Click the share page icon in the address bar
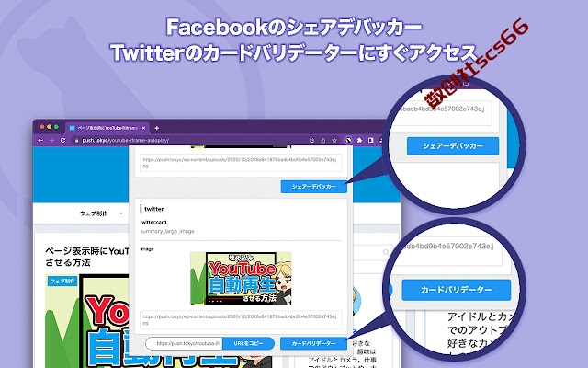 [x=322, y=140]
